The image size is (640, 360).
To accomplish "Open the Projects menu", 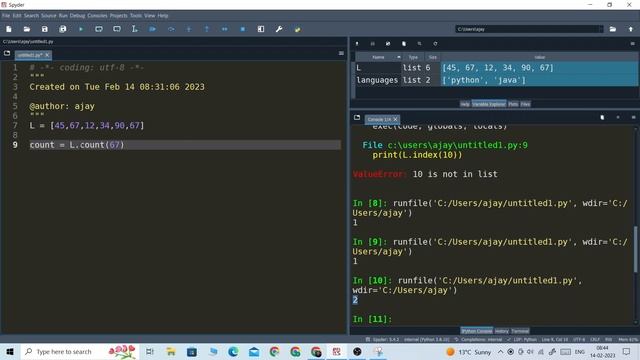I will [119, 16].
